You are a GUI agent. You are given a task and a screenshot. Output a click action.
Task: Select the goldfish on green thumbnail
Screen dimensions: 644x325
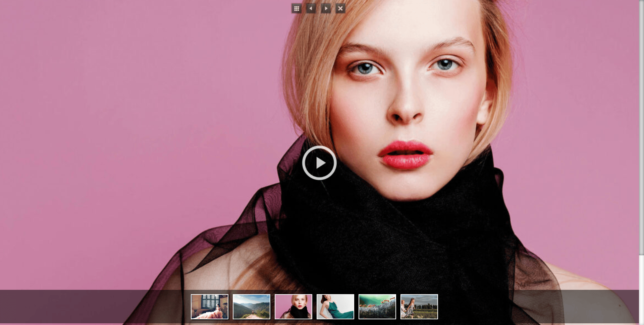pos(377,307)
